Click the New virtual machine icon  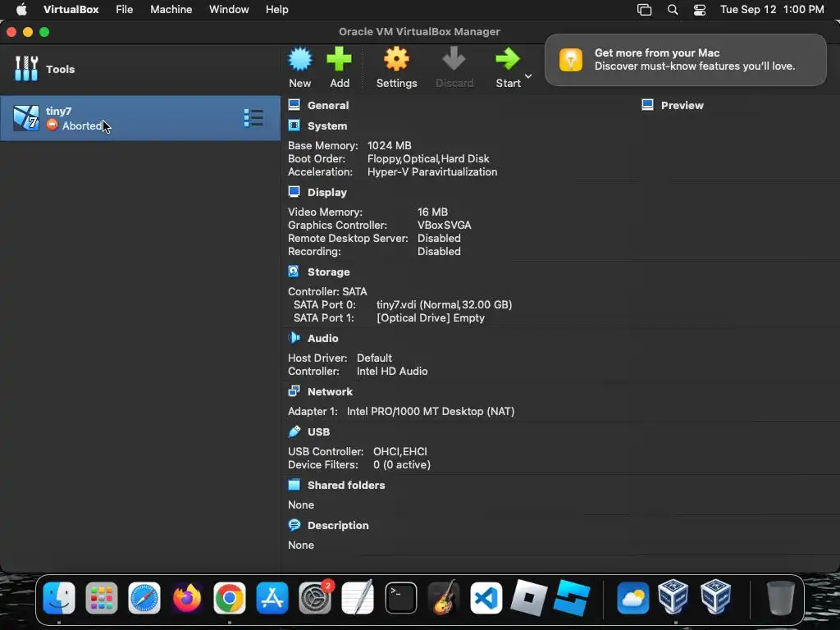(x=300, y=59)
